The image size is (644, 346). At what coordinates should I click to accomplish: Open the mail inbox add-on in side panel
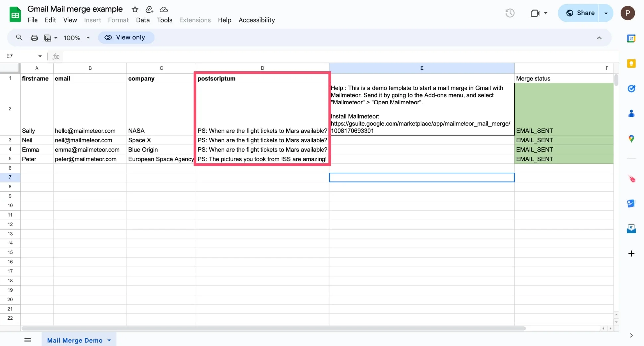coord(631,229)
